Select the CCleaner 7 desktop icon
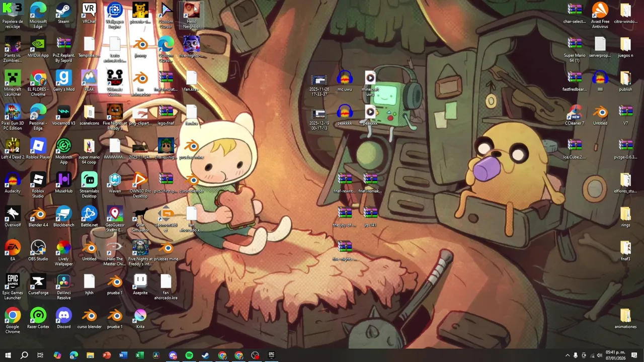Image resolution: width=644 pixels, height=362 pixels. click(575, 115)
